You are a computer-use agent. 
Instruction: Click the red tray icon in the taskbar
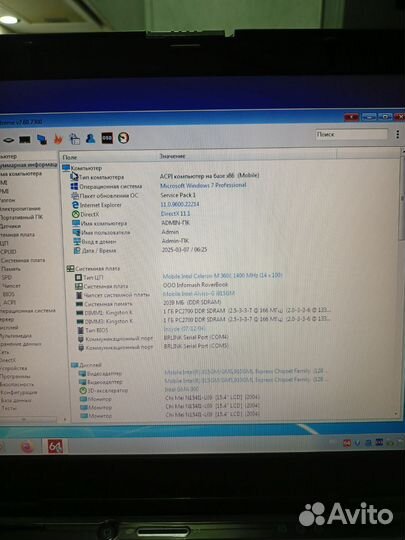347,443
